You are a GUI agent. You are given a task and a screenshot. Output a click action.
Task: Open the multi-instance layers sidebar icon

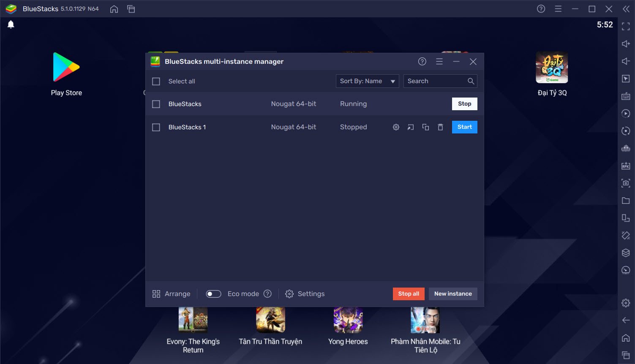(x=626, y=253)
